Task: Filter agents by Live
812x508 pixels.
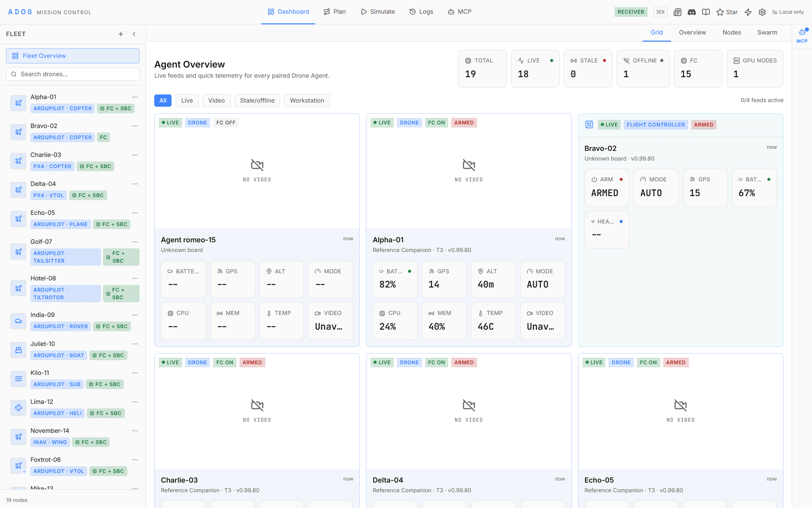Action: coord(187,101)
